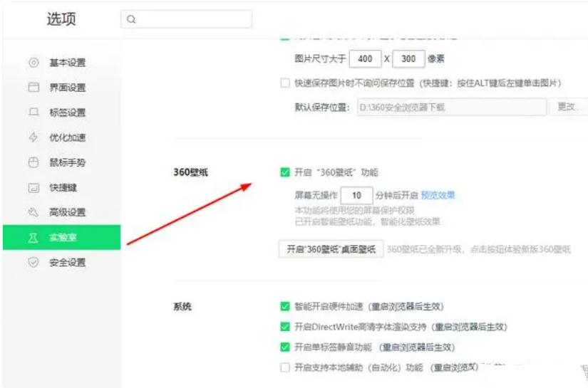Click the 选项 page title

click(x=61, y=19)
